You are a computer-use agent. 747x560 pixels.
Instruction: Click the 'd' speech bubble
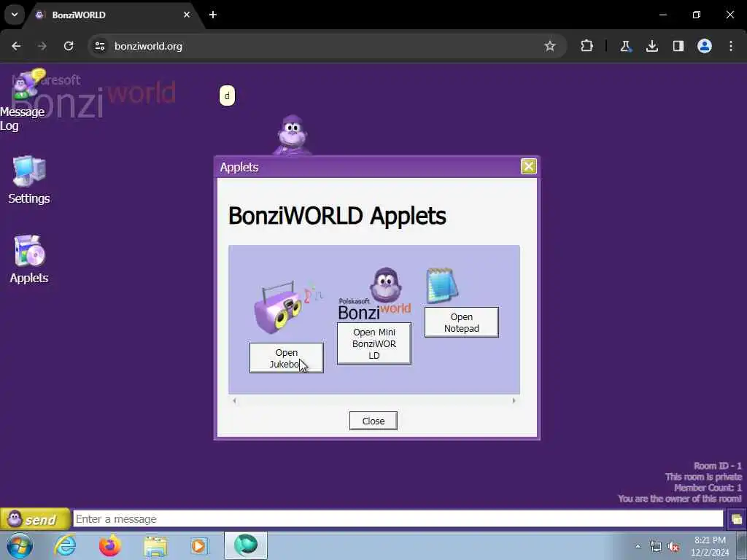[x=228, y=96]
